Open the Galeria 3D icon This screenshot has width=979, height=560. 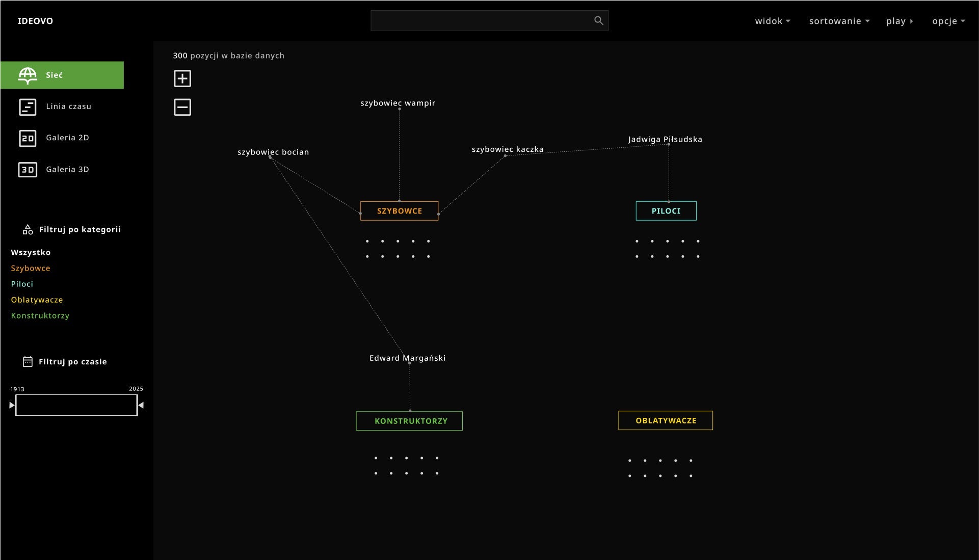pos(28,170)
